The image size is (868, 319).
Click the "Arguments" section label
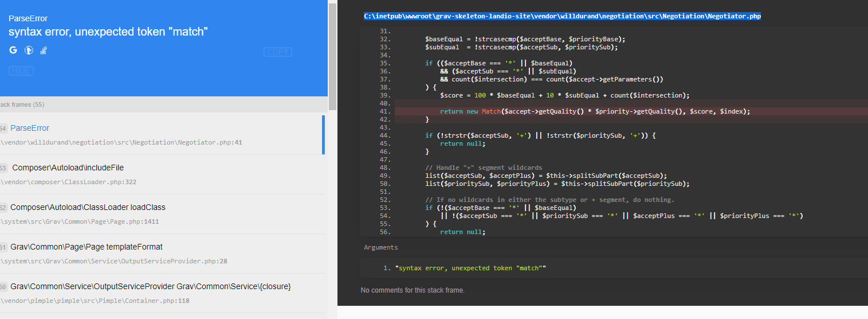click(x=381, y=247)
